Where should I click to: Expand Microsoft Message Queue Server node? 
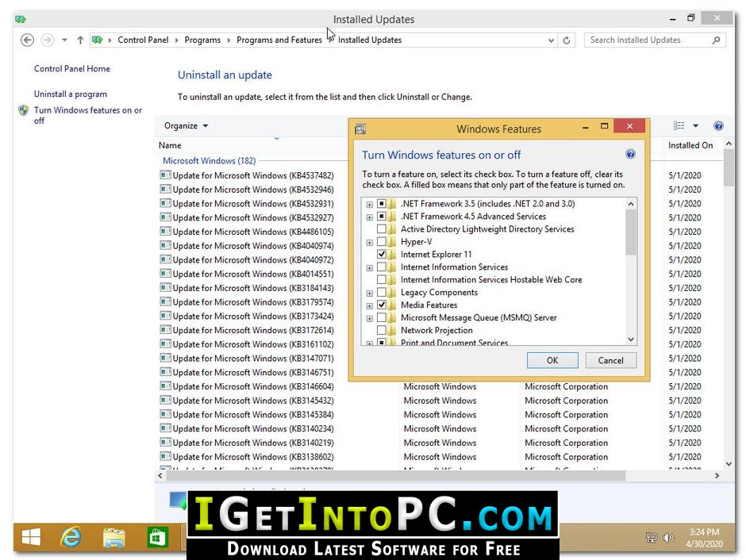click(x=370, y=319)
